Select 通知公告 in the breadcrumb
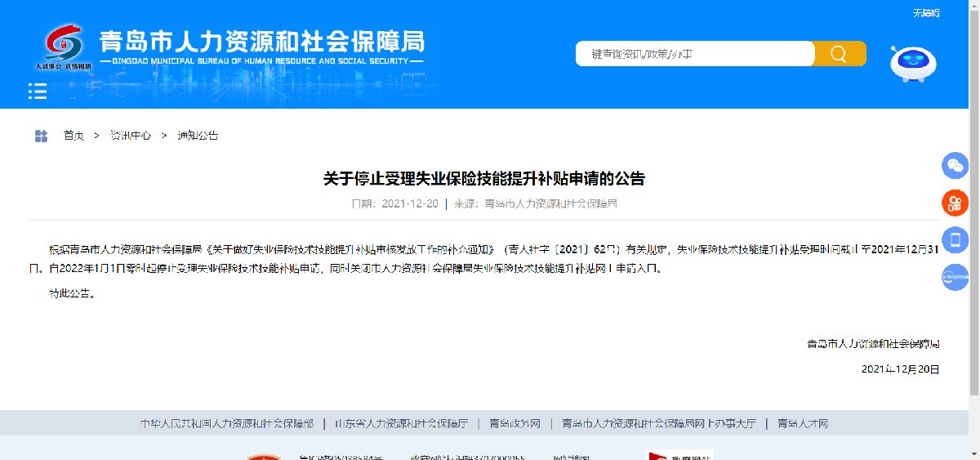 [198, 136]
